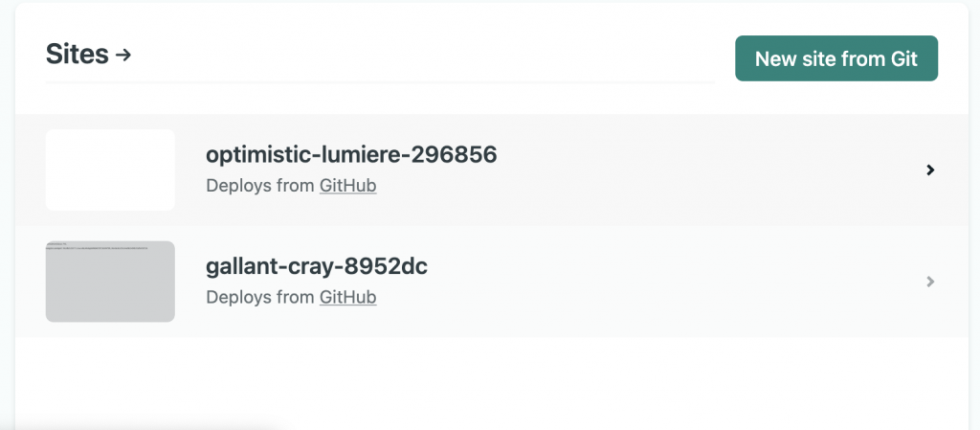Click the New site from Git button
Image resolution: width=980 pixels, height=430 pixels.
coord(835,58)
